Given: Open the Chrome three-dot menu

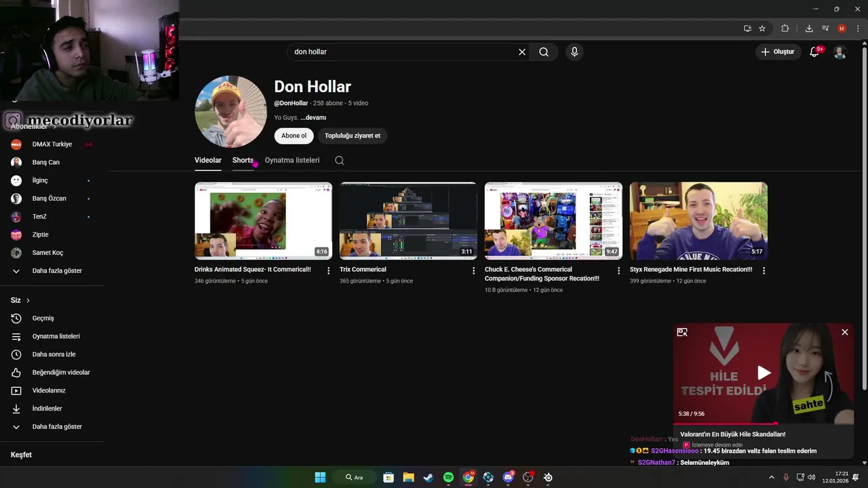Looking at the screenshot, I should pyautogui.click(x=858, y=28).
